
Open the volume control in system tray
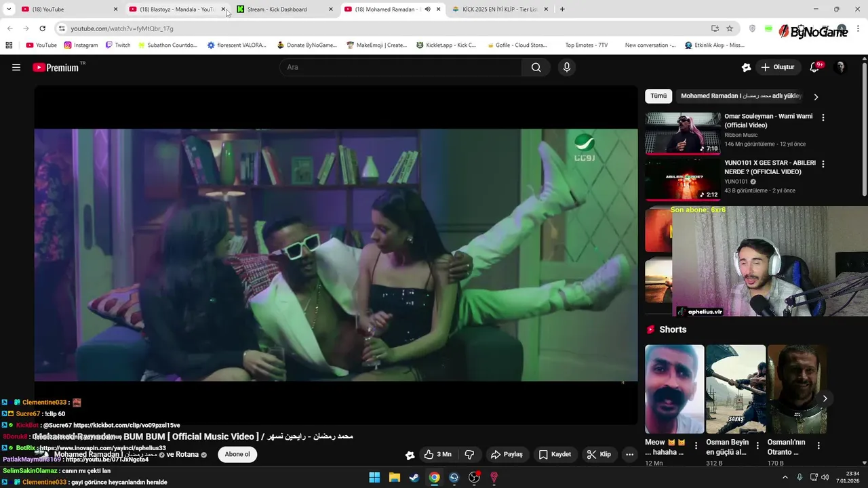point(825,477)
